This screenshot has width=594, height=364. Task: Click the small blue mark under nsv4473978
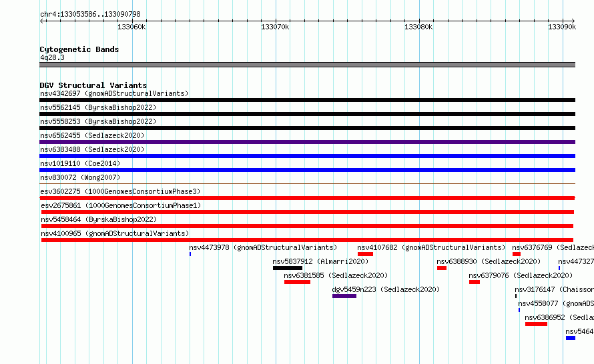(190, 254)
